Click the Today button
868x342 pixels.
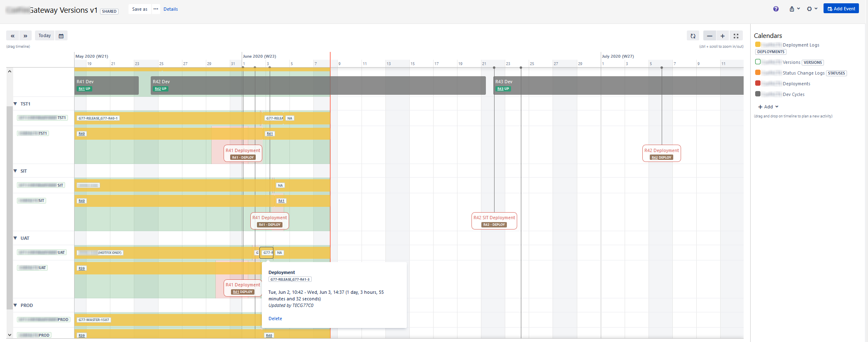(44, 36)
